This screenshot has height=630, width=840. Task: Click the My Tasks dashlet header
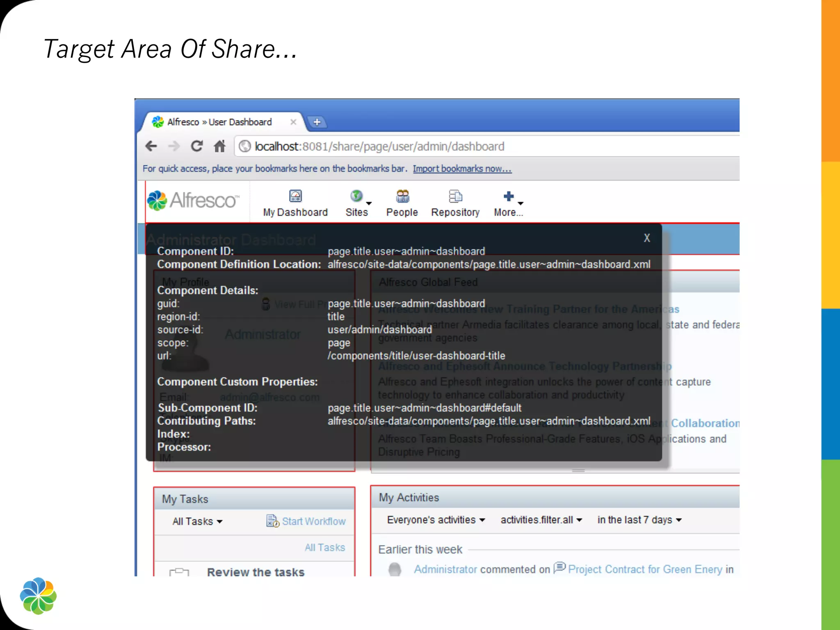[x=254, y=499]
